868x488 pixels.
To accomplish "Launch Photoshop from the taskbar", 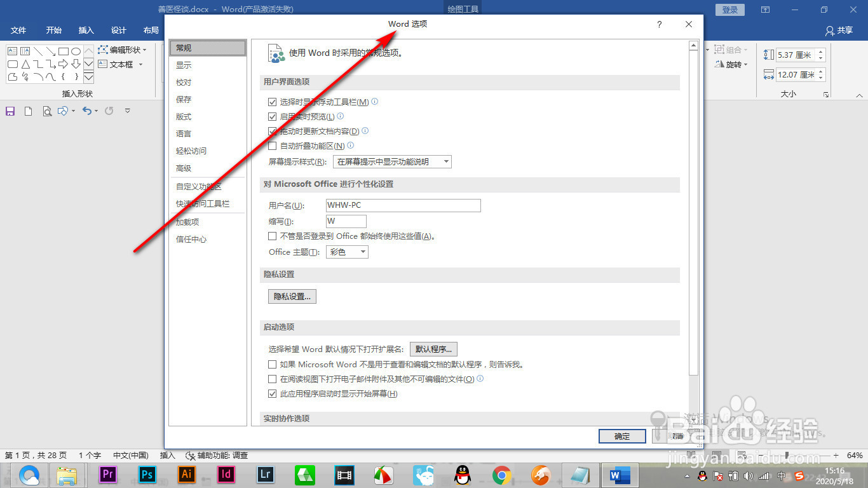I will click(147, 474).
